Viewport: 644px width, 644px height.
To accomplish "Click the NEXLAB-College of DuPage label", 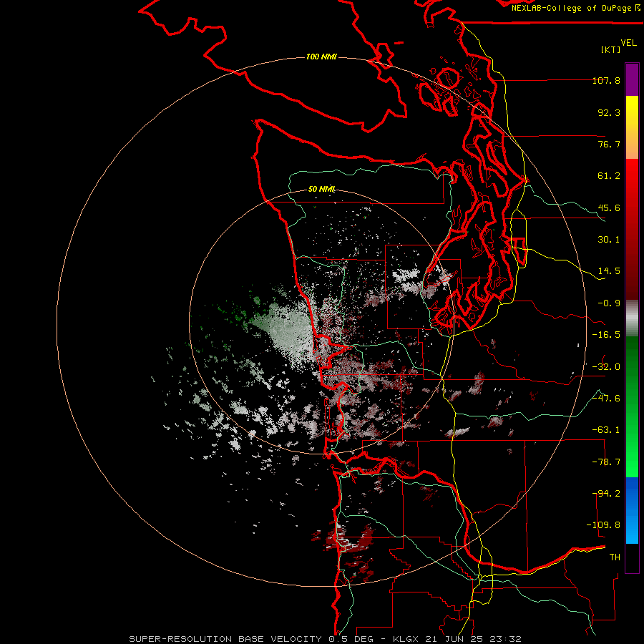I will point(575,8).
